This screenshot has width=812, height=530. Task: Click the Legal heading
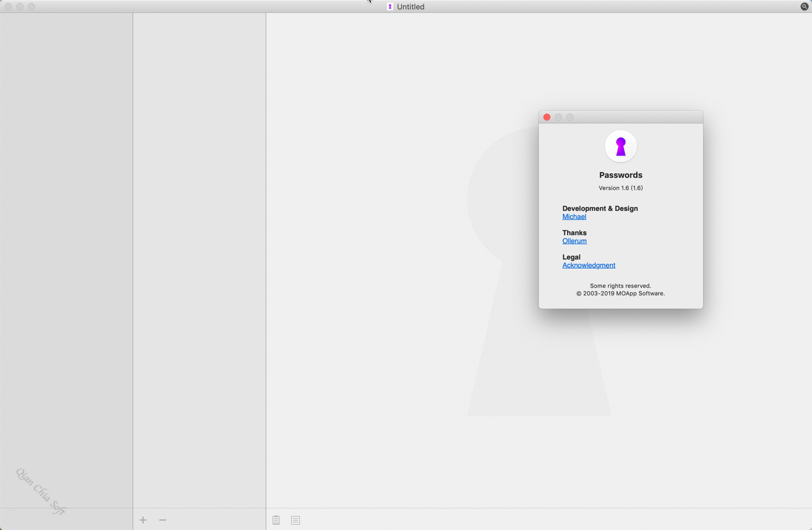tap(571, 257)
